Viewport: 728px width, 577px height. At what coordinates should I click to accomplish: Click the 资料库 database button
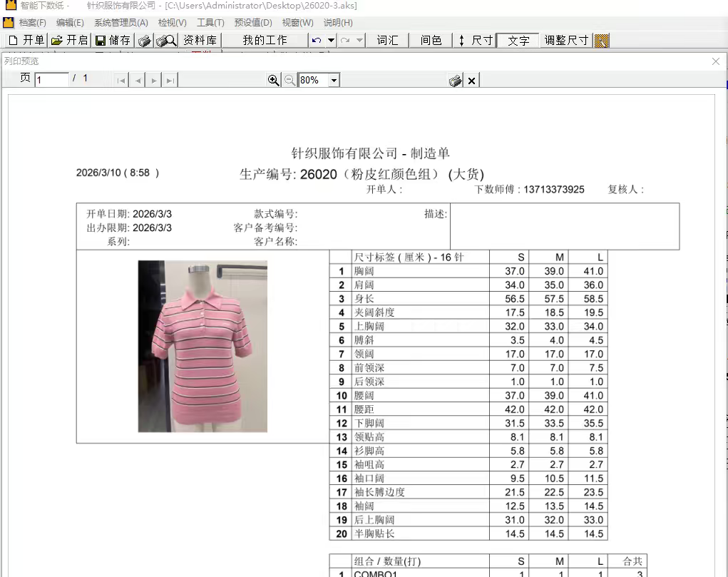click(x=200, y=41)
